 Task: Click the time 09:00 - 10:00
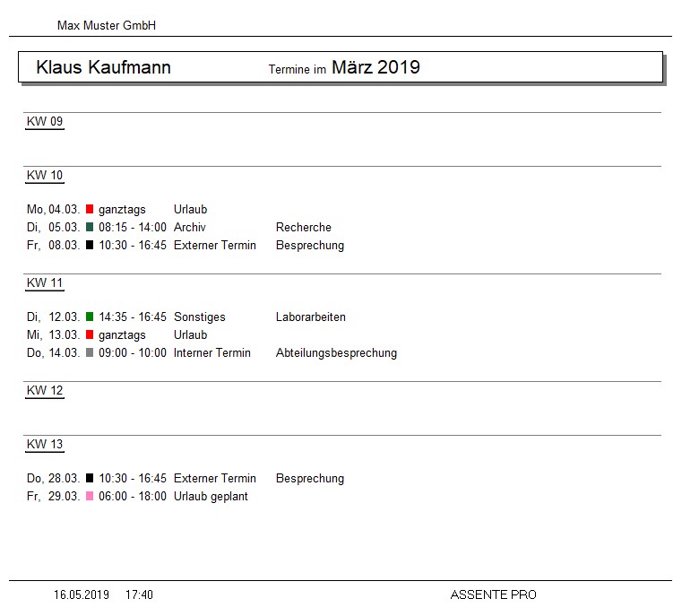[133, 352]
